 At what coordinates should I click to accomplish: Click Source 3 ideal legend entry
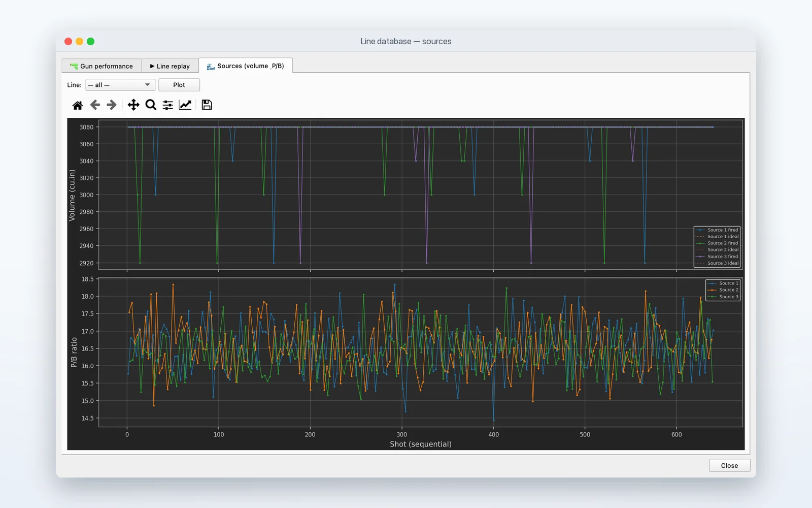[x=717, y=263]
